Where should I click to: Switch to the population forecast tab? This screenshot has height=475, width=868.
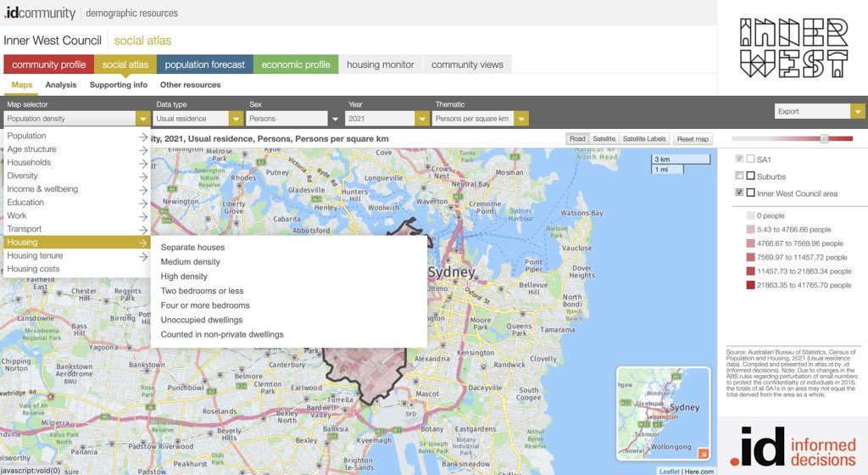tap(205, 64)
